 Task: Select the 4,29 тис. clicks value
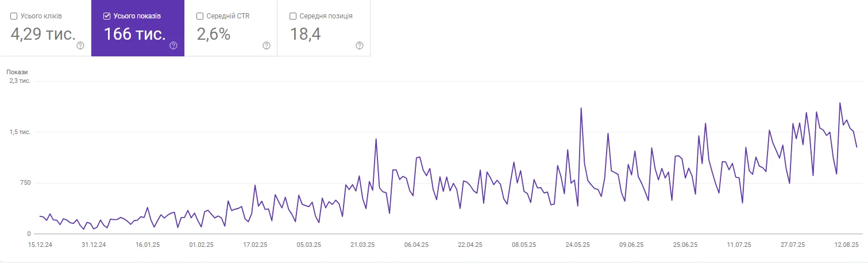click(x=43, y=34)
